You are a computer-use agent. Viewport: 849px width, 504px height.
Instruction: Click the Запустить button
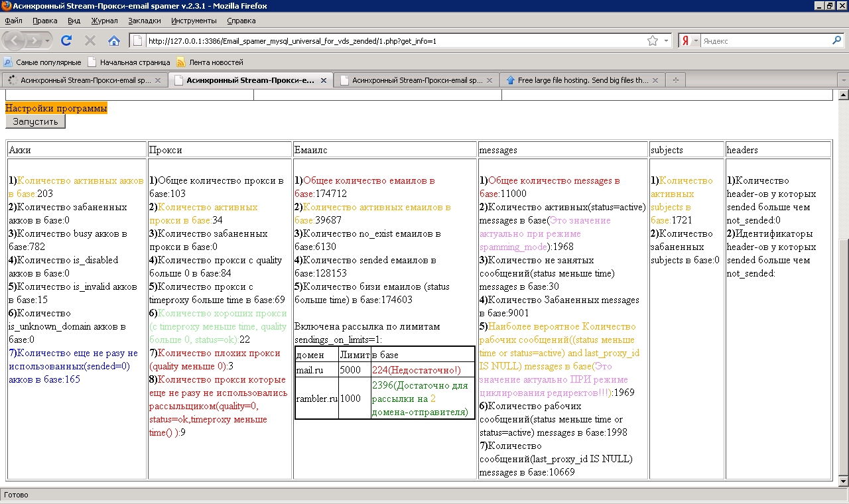(x=36, y=121)
